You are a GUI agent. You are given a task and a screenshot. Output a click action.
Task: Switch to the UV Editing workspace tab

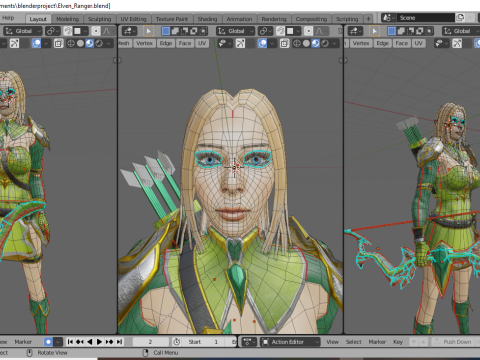click(134, 19)
